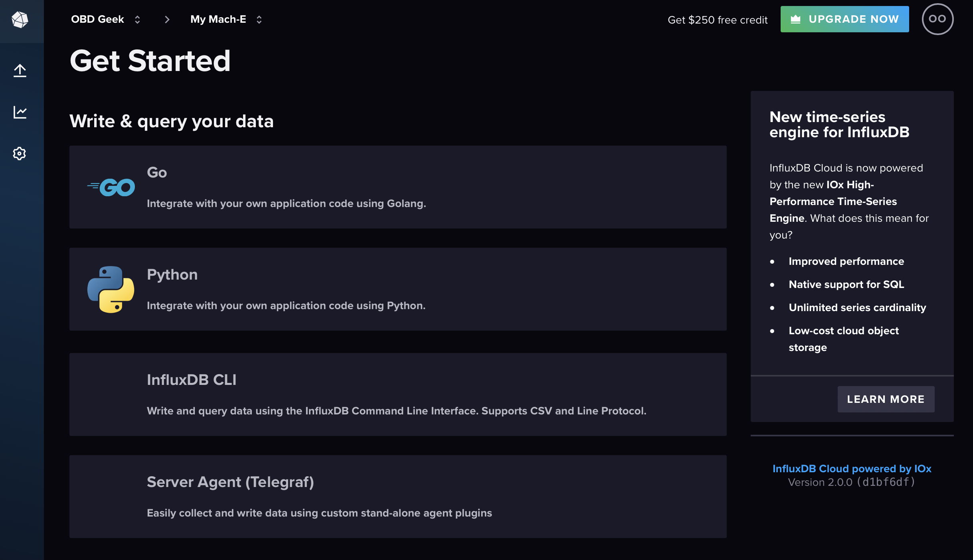Click 'Integrate with your own application code using Golang.'
The width and height of the screenshot is (973, 560).
(287, 203)
